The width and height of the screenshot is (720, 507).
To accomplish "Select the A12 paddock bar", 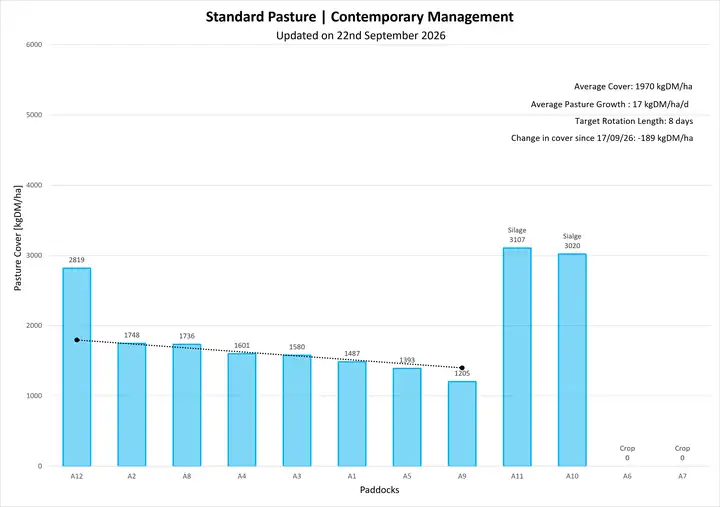I will point(77,367).
